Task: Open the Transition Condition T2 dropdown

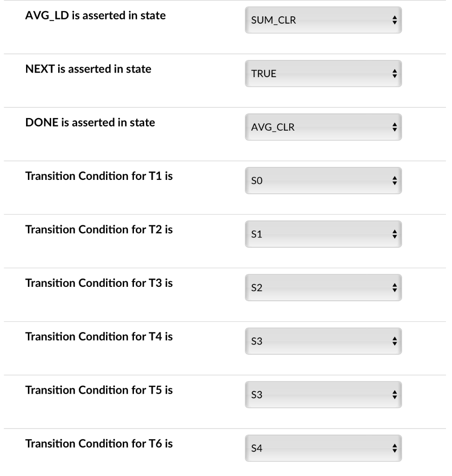Action: 323,234
